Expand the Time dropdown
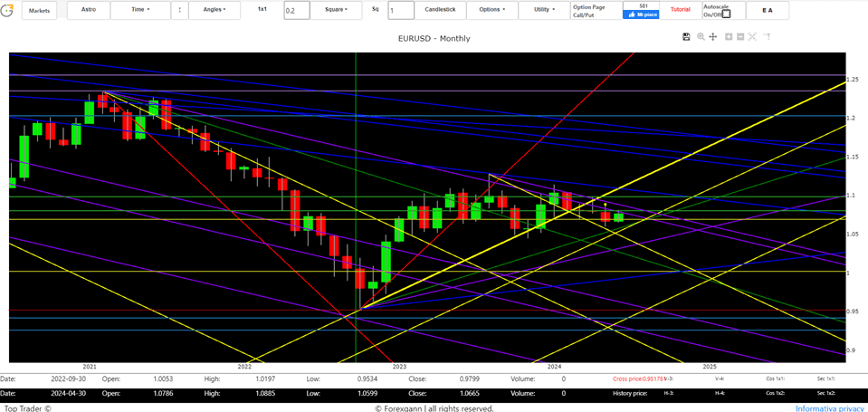Image resolution: width=868 pixels, height=412 pixels. point(140,10)
